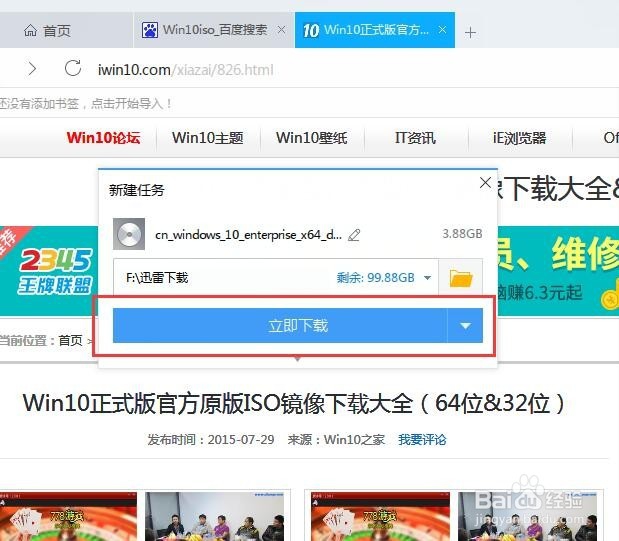Expand the download options arrow beside 立即下载

tap(465, 326)
